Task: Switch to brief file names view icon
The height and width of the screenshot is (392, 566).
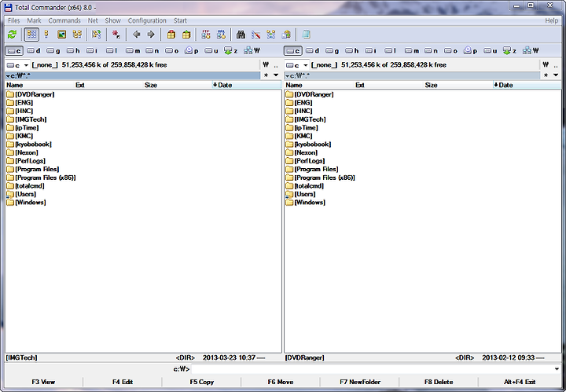Action: coord(31,35)
